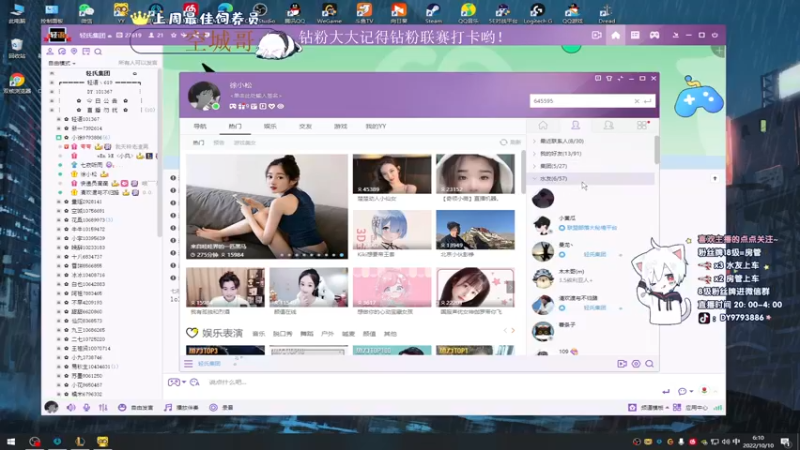
Task: Open the hamburger menu at YY window bottom
Action: point(188,364)
